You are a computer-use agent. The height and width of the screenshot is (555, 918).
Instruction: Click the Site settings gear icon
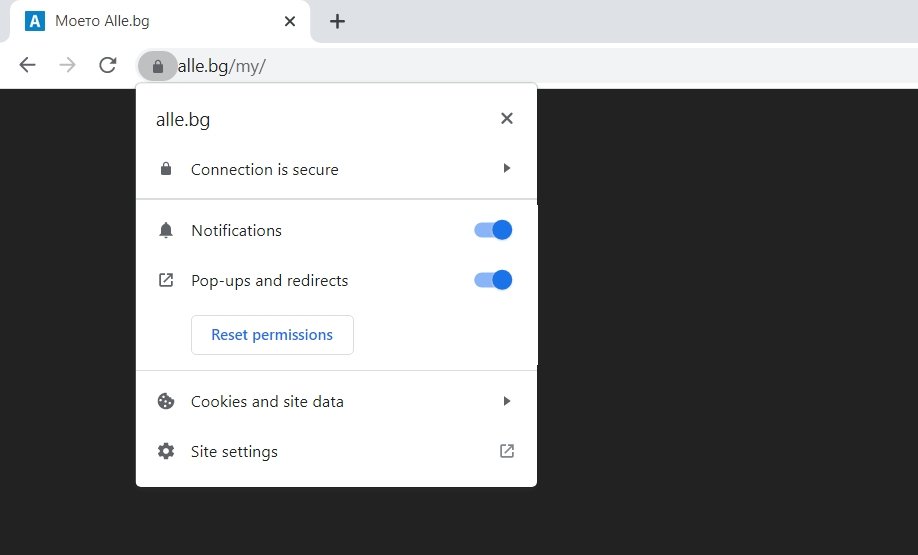tap(166, 451)
